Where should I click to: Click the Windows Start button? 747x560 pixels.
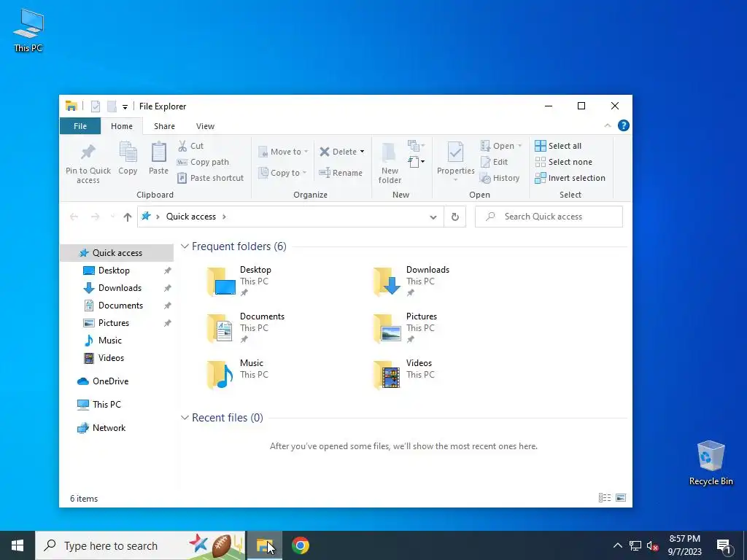(18, 545)
